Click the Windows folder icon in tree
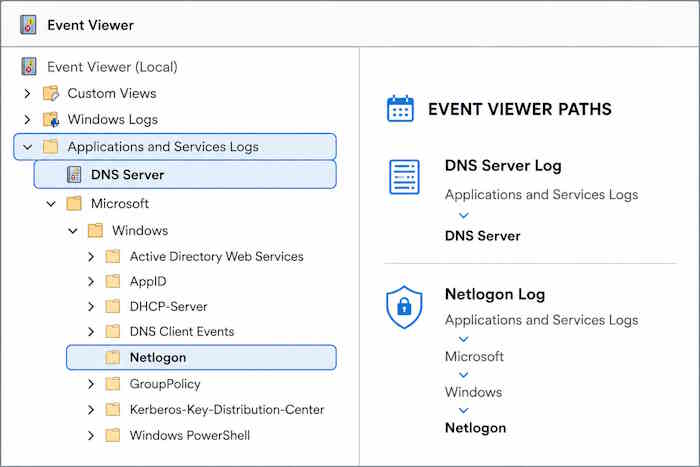 (96, 230)
